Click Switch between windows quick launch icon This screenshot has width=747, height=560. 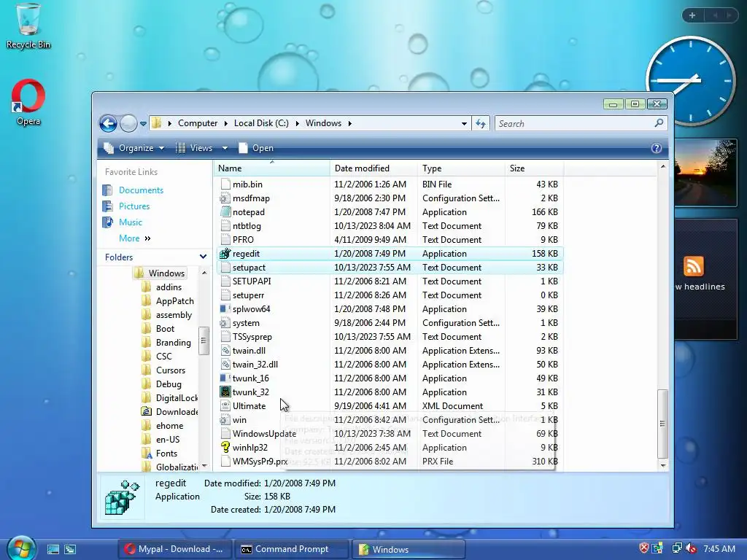[70, 549]
